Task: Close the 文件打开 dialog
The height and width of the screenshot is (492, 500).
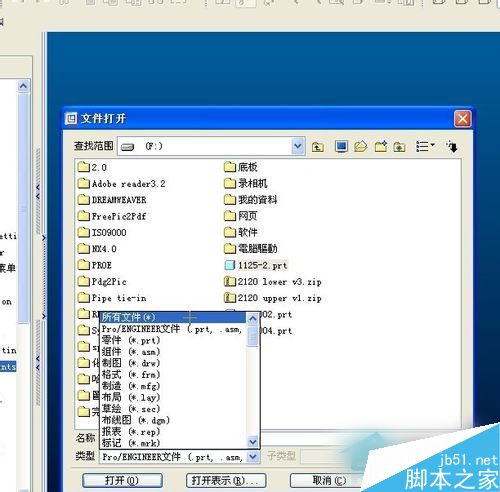Action: point(462,119)
